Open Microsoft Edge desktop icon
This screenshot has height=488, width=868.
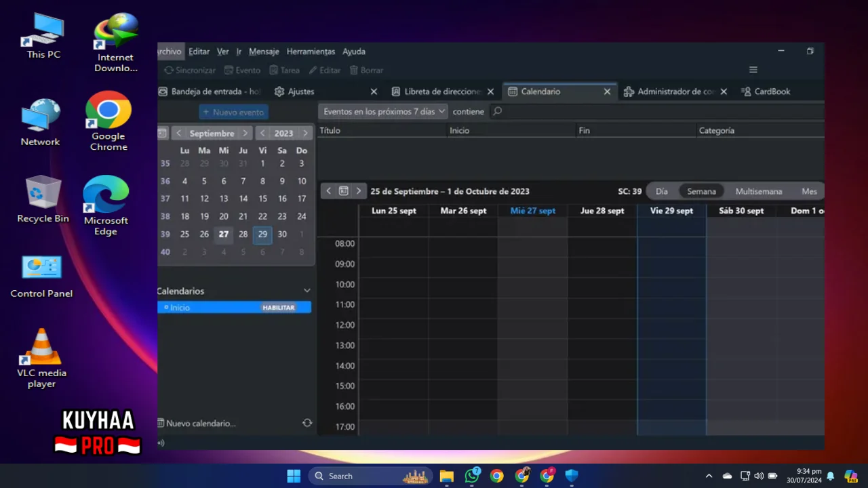coord(106,205)
